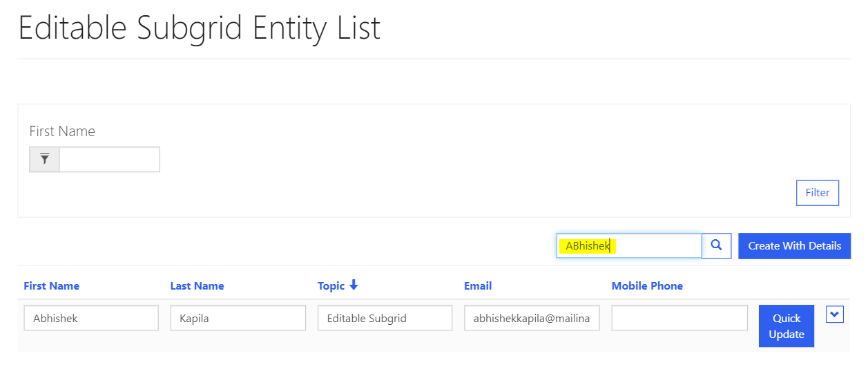Image resolution: width=868 pixels, height=376 pixels.
Task: Sort by the Email column header
Action: tap(478, 286)
